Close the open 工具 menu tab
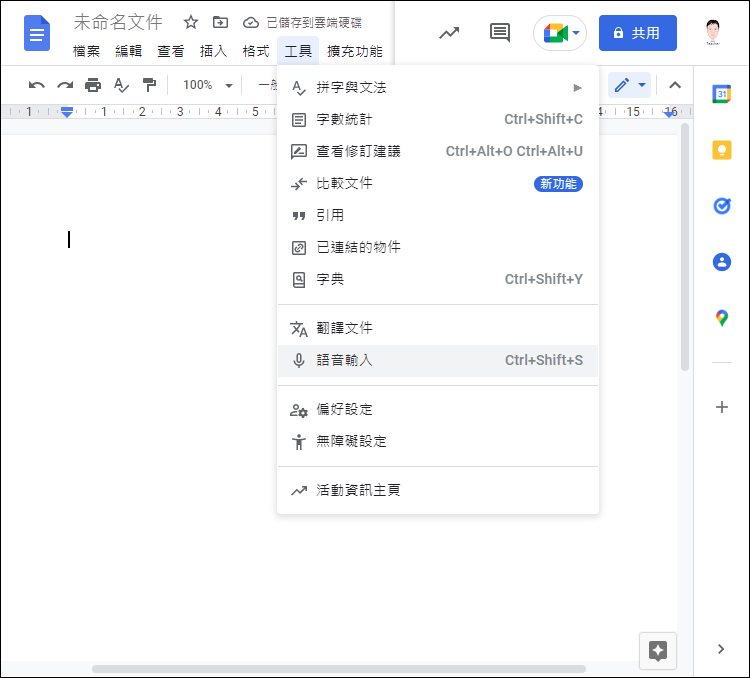Screen dimensions: 750x678 [298, 51]
